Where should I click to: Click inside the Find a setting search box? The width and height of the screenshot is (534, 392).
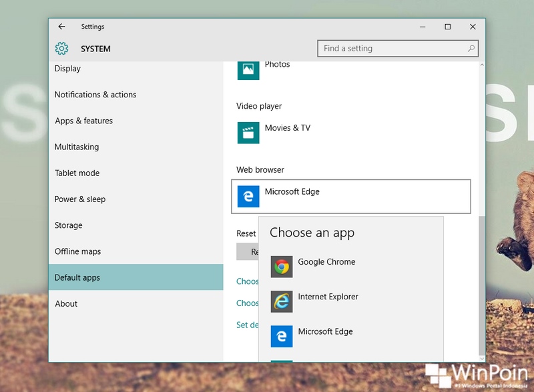tap(387, 48)
